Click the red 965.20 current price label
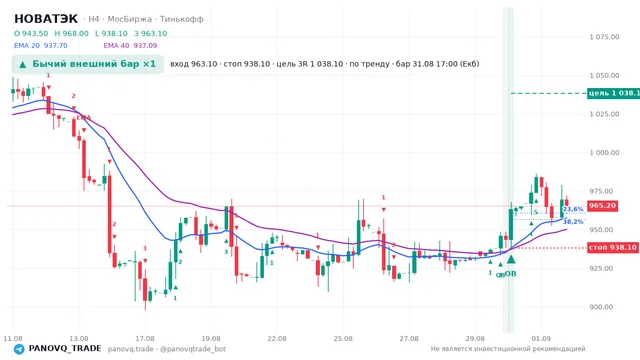 (x=602, y=205)
